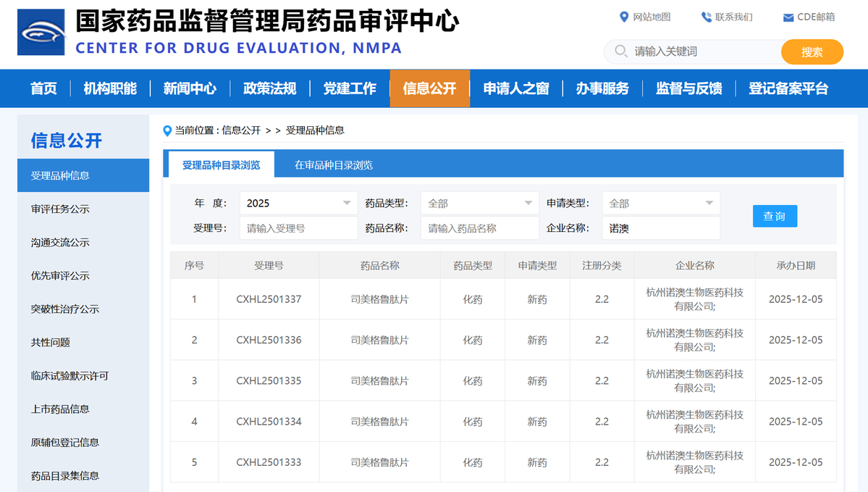Click the CDE logo icon
The image size is (868, 492).
pos(41,33)
